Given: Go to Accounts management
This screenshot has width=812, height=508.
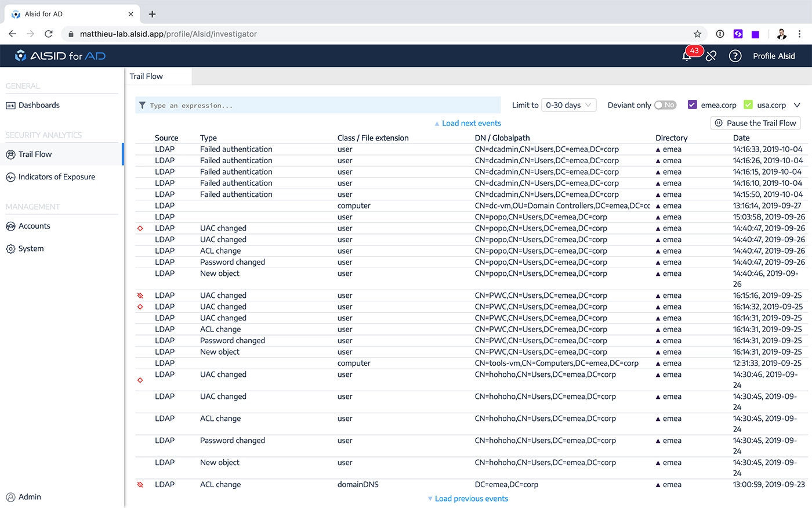Looking at the screenshot, I should pyautogui.click(x=34, y=226).
